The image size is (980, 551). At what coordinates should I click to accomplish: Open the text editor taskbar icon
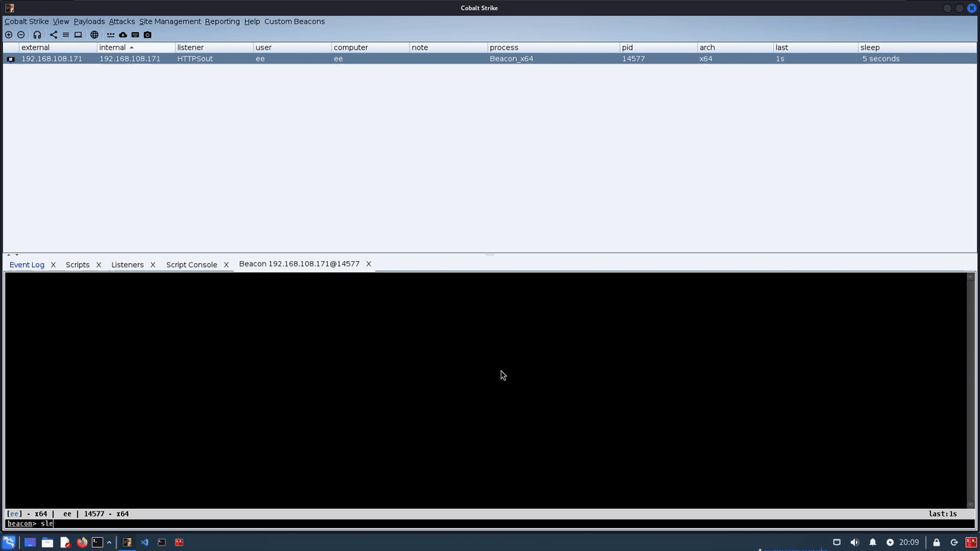click(65, 543)
